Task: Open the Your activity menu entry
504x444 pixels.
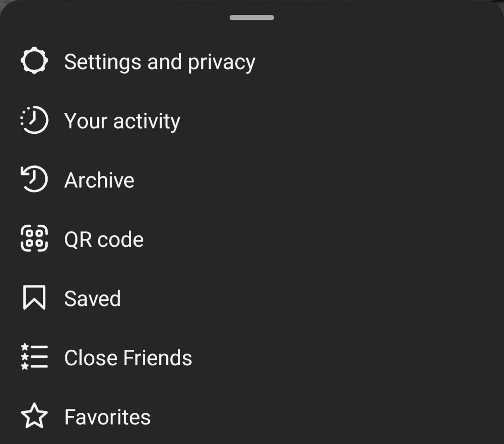Action: click(x=122, y=121)
